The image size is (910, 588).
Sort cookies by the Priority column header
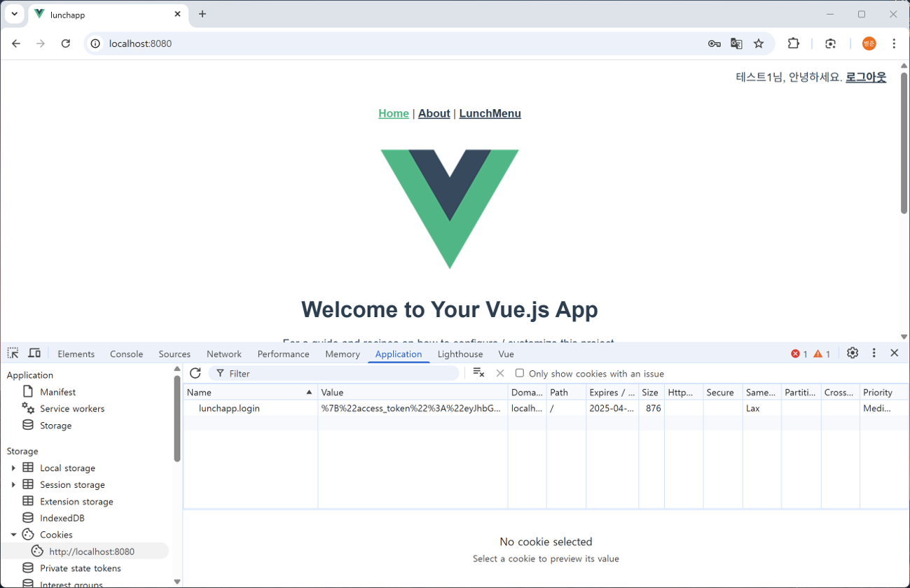pos(884,393)
